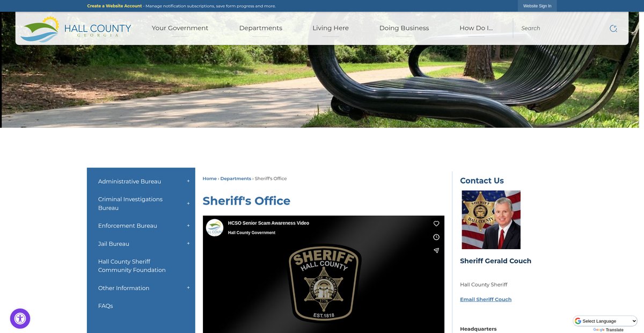Click the Hall County Georgia logo
644x333 pixels.
(x=76, y=28)
